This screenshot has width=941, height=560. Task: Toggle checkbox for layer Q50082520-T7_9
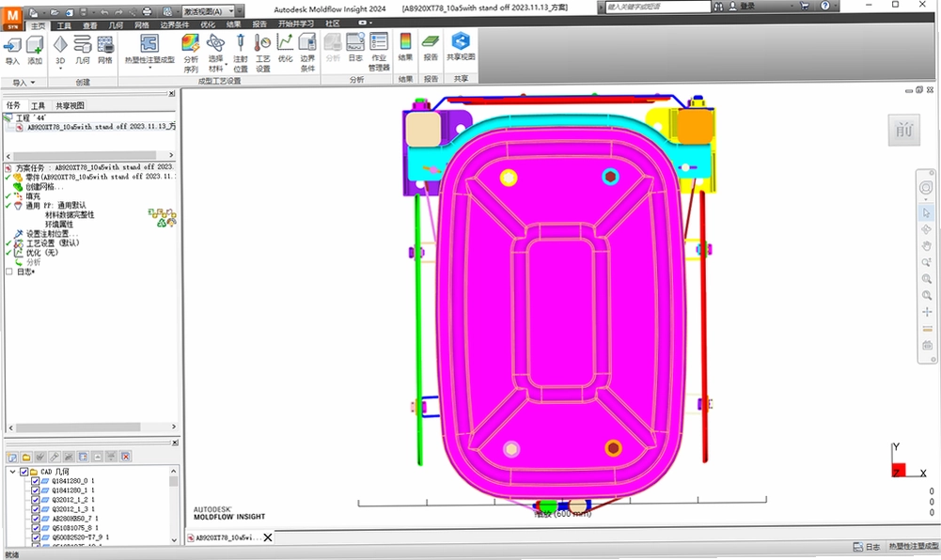tap(36, 537)
